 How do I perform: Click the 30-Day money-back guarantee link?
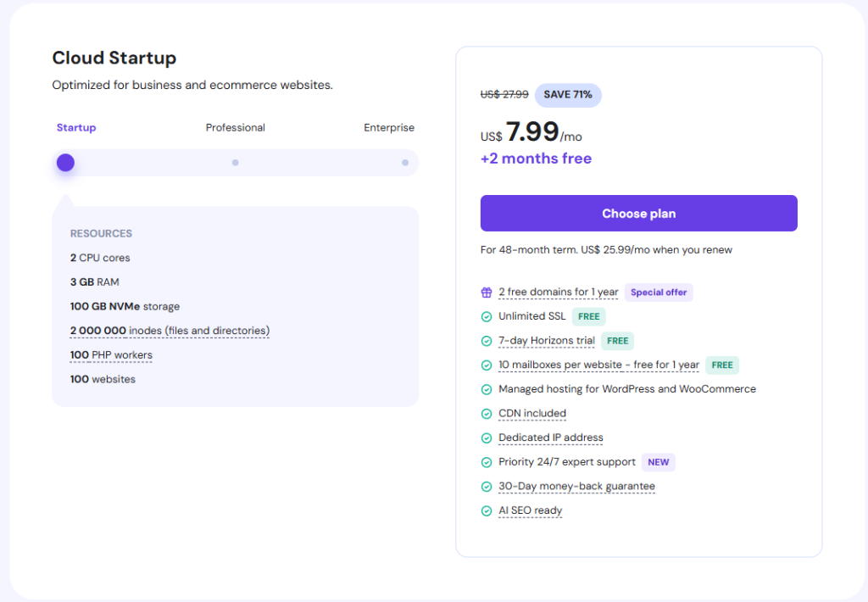pos(576,486)
